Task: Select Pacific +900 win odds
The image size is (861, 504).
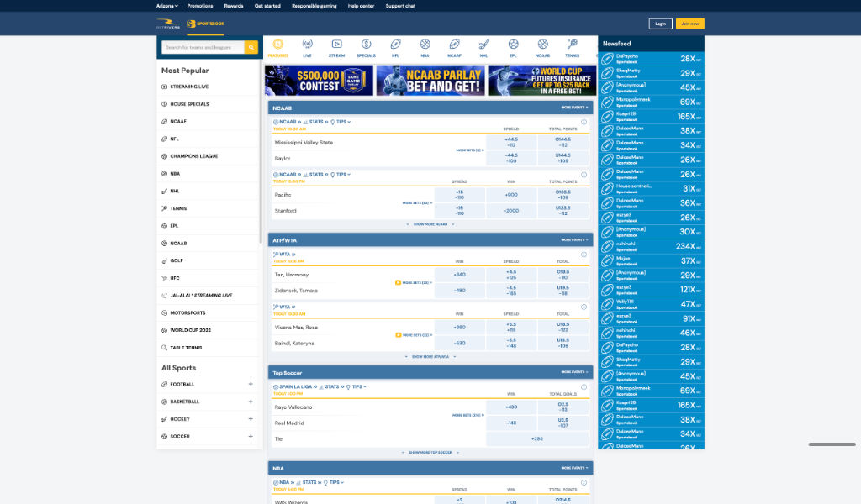Action: [511, 195]
